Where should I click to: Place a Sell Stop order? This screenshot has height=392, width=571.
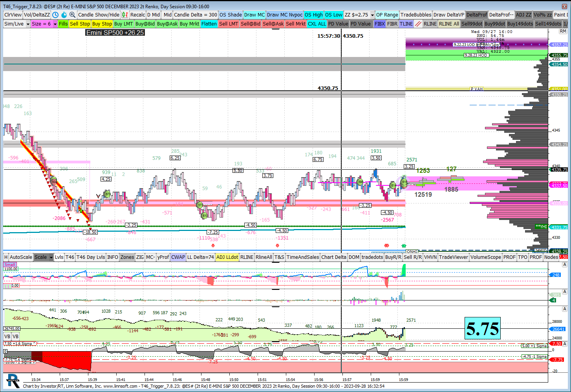[80, 24]
